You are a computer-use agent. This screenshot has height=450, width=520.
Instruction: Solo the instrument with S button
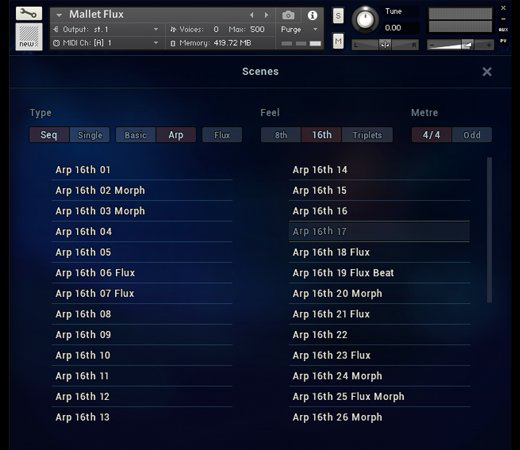[x=338, y=16]
